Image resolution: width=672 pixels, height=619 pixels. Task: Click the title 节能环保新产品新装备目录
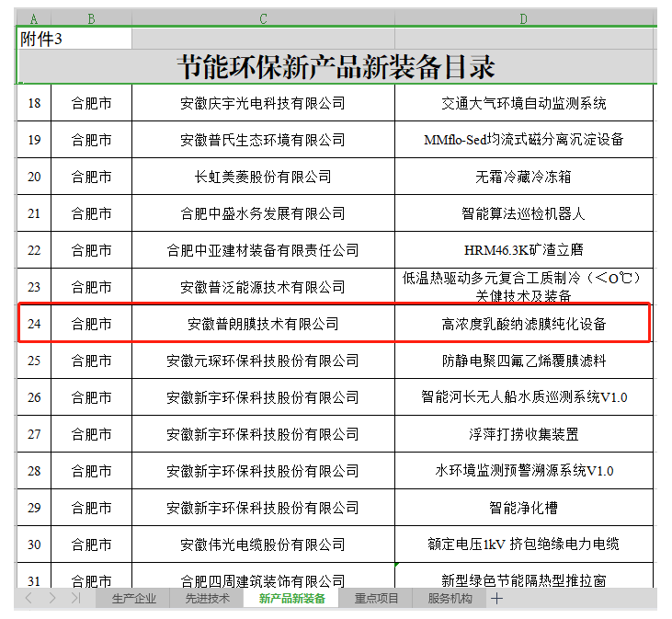coord(336,67)
